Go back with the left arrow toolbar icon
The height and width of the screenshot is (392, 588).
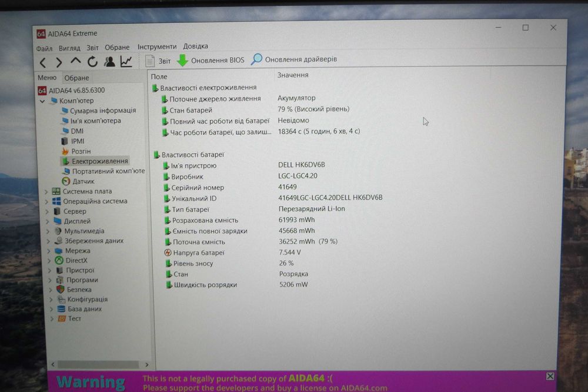43,62
